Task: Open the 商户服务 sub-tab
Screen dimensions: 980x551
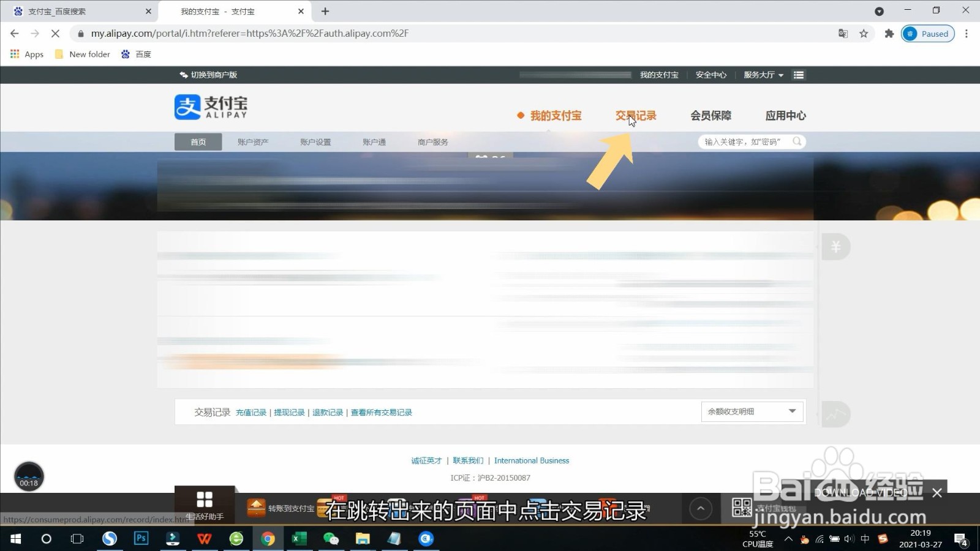Action: [x=433, y=142]
